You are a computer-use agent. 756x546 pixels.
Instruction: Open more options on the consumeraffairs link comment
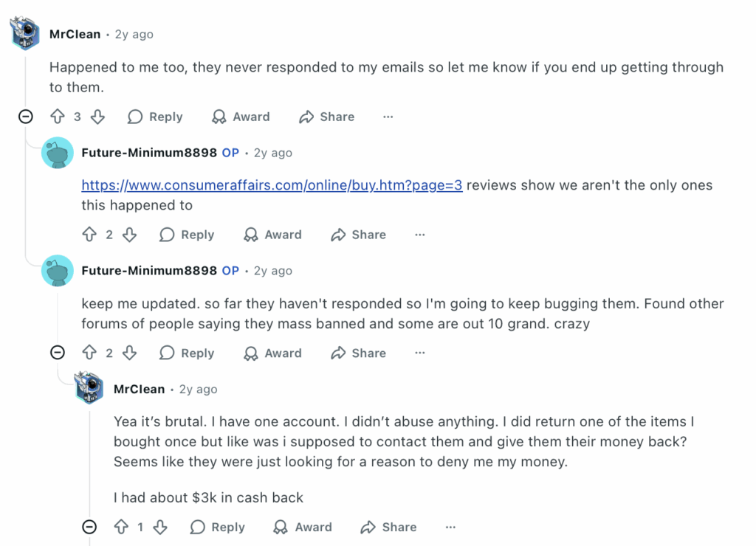tap(419, 235)
